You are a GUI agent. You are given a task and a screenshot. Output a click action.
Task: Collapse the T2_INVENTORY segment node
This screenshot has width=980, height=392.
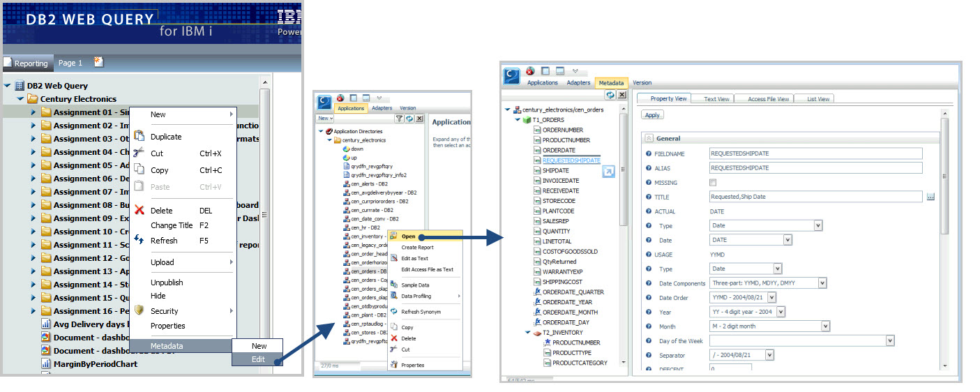527,333
